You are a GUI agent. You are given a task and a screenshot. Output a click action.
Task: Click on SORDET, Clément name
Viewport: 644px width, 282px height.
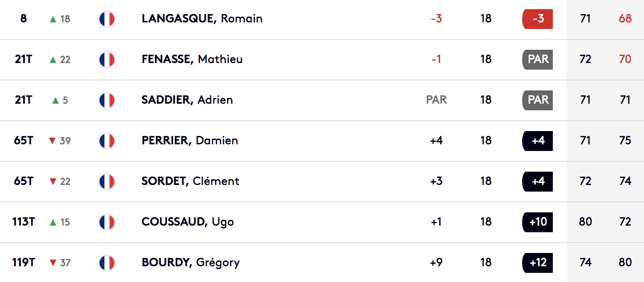191,182
